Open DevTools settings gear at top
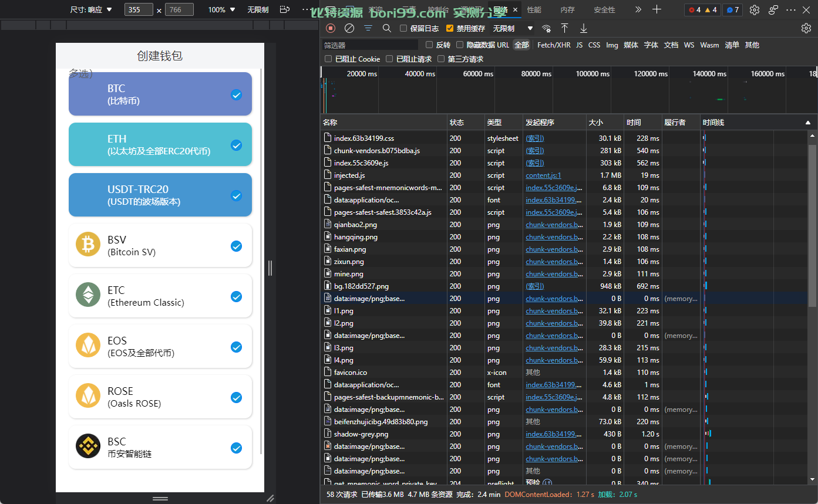The image size is (818, 504). pos(755,9)
